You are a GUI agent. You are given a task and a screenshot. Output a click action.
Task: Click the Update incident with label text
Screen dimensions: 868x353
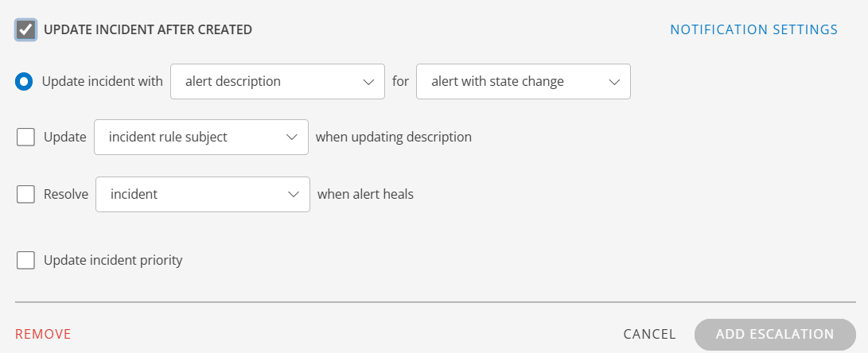[x=102, y=81]
